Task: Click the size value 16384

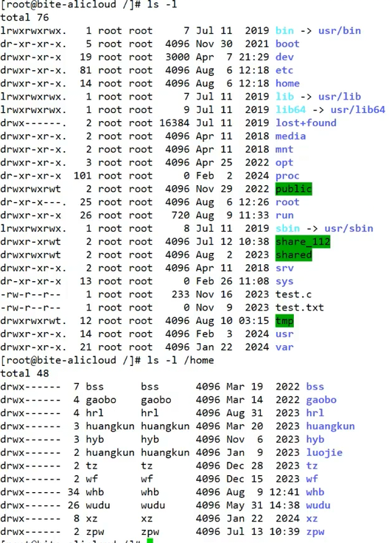Action: click(175, 123)
